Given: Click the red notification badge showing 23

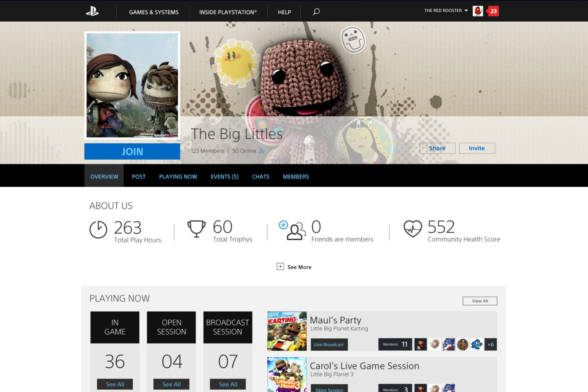Looking at the screenshot, I should pyautogui.click(x=493, y=11).
